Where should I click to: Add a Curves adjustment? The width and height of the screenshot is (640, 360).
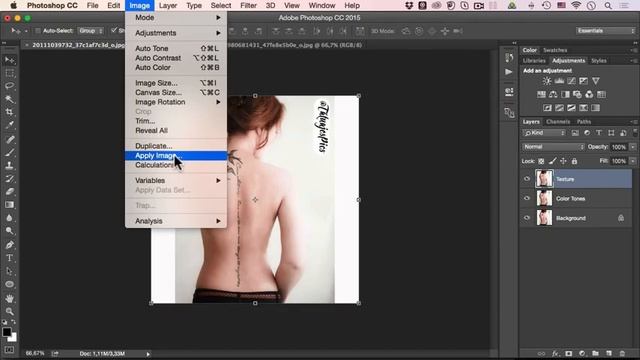pyautogui.click(x=571, y=81)
